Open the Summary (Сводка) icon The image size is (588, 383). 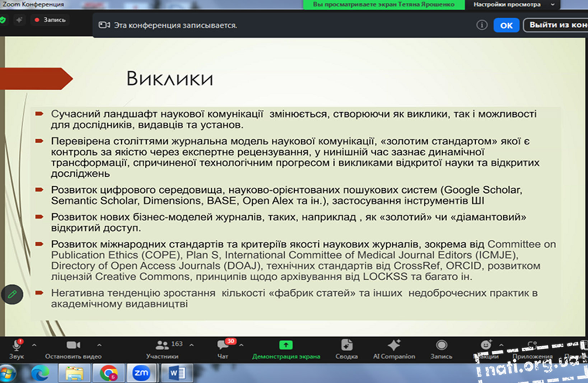click(346, 345)
